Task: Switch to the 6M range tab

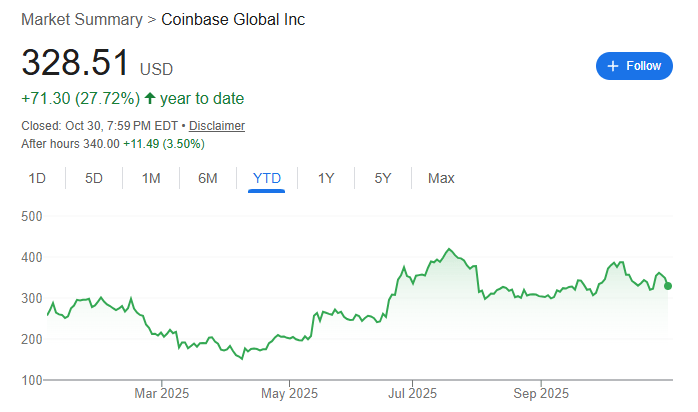Action: 208,178
